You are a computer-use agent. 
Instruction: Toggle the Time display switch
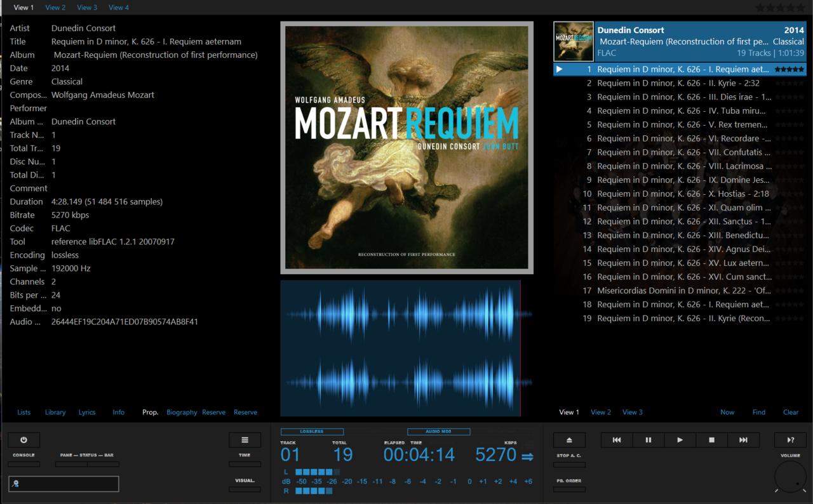pos(245,464)
